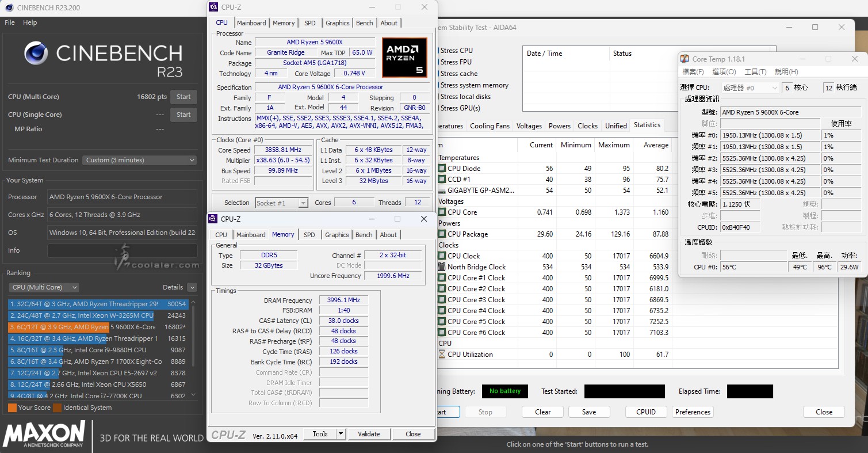This screenshot has width=868, height=453.
Task: Switch to the Cooling Fans tab in AIDA64
Action: (490, 126)
